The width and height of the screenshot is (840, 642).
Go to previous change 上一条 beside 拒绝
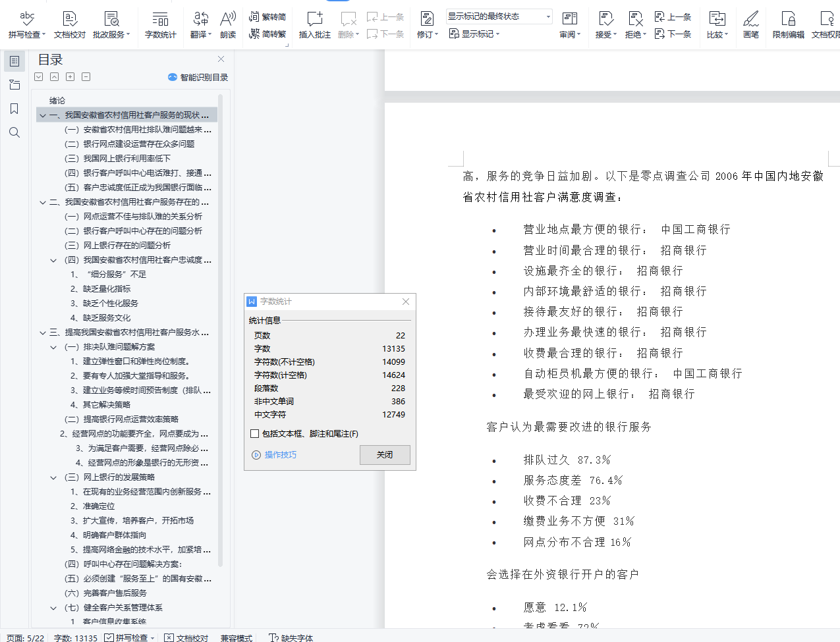point(673,16)
